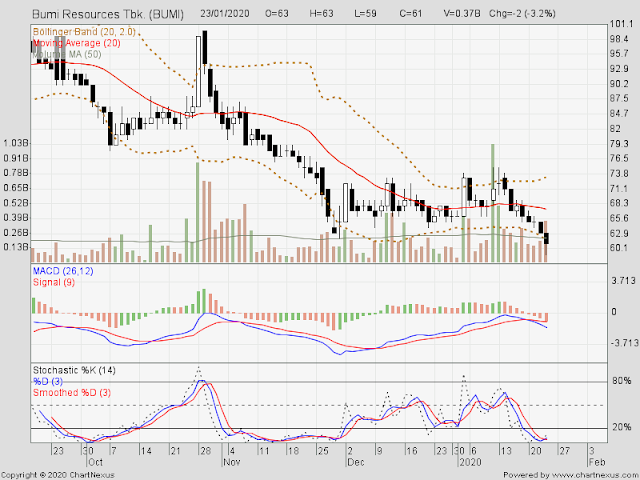The height and width of the screenshot is (480, 640).
Task: Click the -3.713 MACD axis value
Action: pos(624,343)
